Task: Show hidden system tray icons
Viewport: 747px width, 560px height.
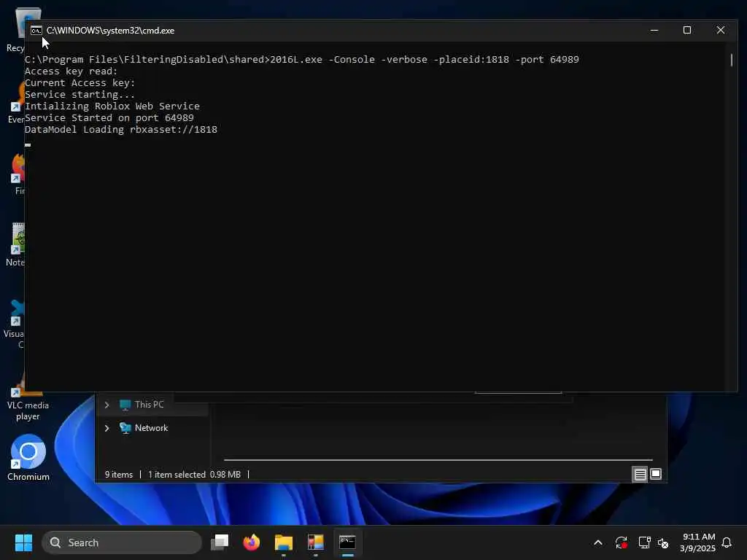Action: tap(598, 542)
